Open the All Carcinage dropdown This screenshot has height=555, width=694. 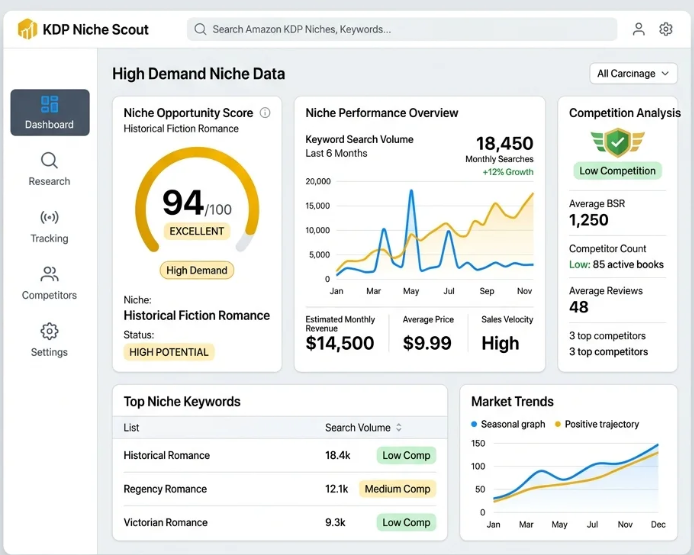(x=633, y=73)
